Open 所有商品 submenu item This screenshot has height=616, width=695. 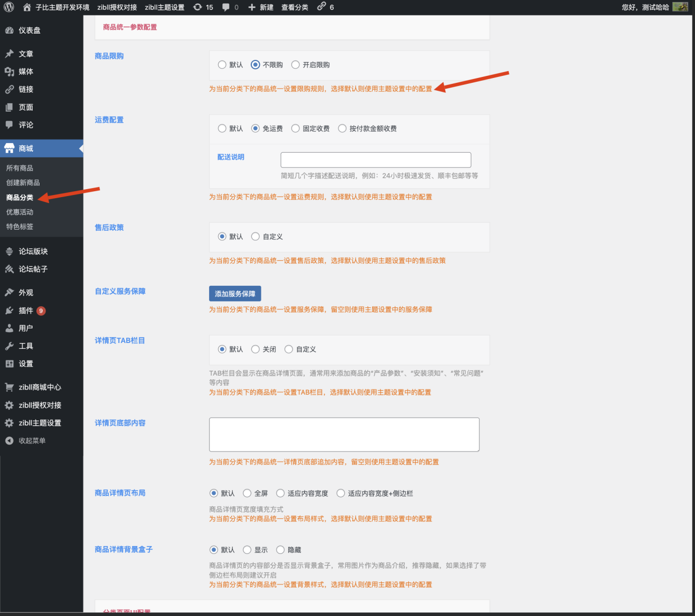(x=20, y=168)
